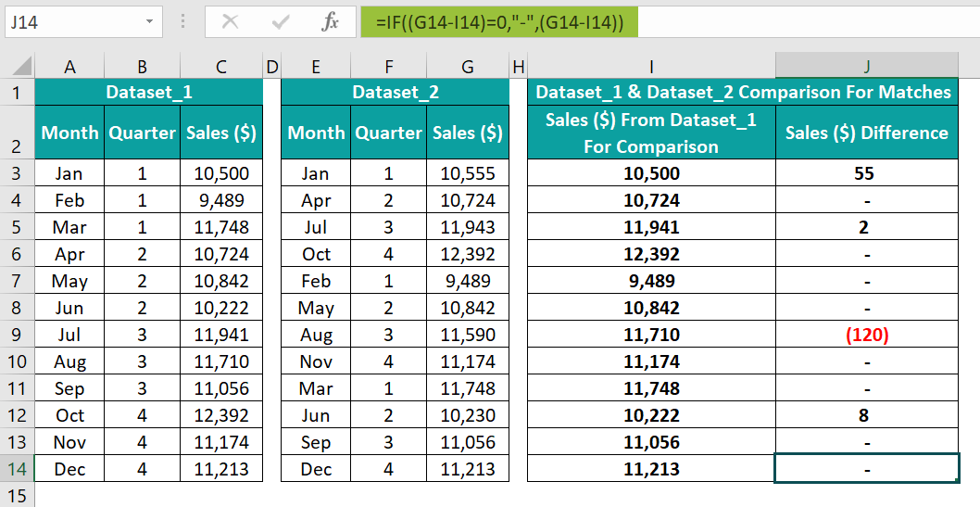Select row 15 header
Viewport: 980px width, 507px height.
[x=17, y=495]
